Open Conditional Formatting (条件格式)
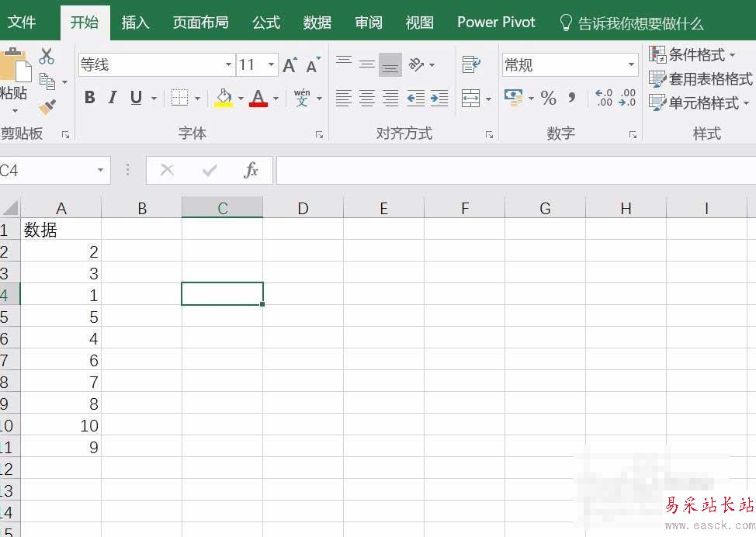Screen dimensions: 756x537 pos(692,55)
